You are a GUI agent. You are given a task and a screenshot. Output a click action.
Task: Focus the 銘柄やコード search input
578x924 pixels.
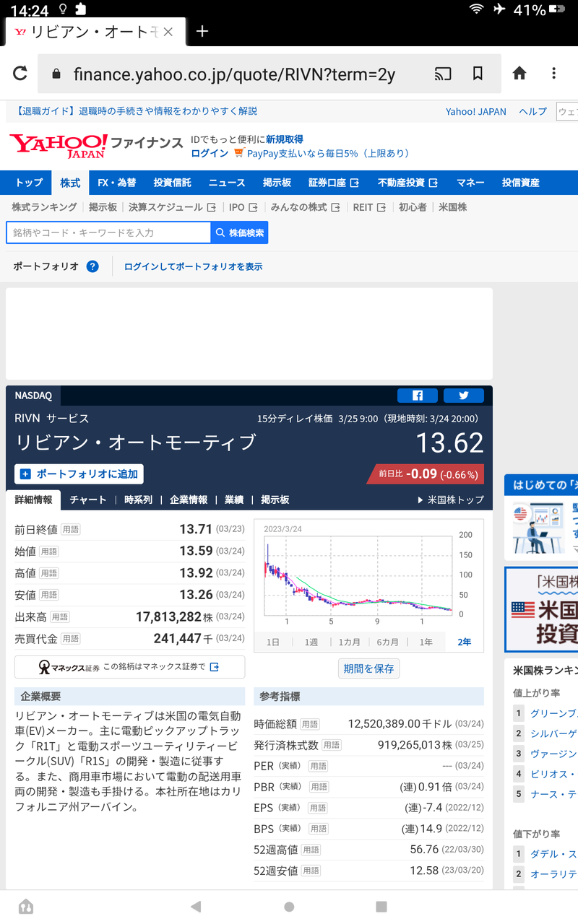(108, 232)
